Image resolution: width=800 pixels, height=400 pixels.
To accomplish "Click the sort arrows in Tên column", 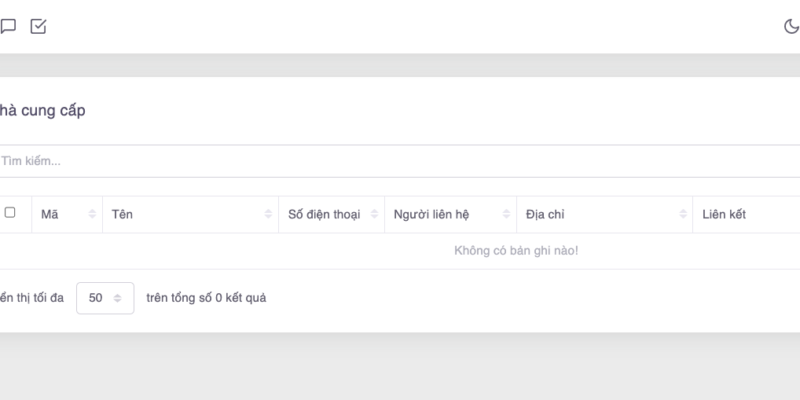I will point(268,215).
